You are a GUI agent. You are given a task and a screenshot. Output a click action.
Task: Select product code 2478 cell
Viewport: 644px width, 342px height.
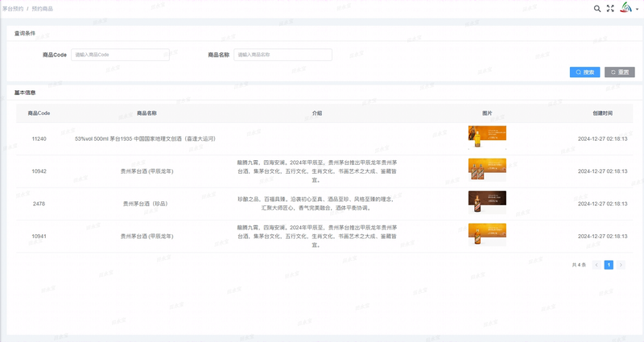(39, 204)
